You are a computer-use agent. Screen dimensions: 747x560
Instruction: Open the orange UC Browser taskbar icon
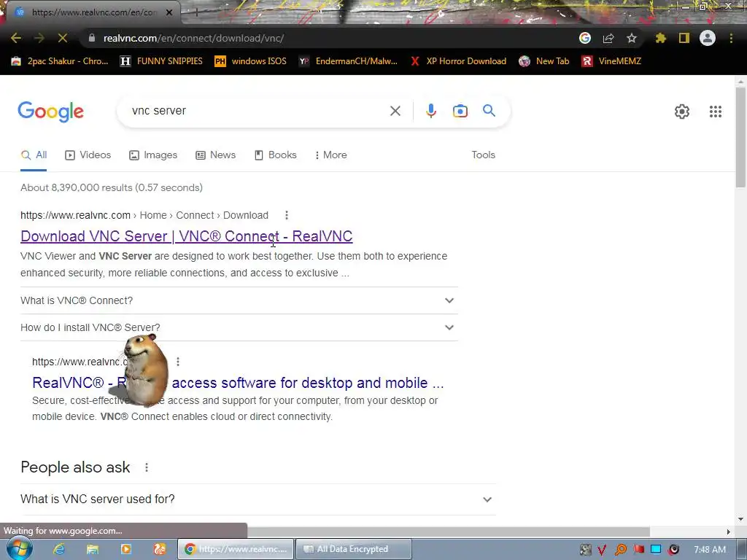[x=160, y=549]
